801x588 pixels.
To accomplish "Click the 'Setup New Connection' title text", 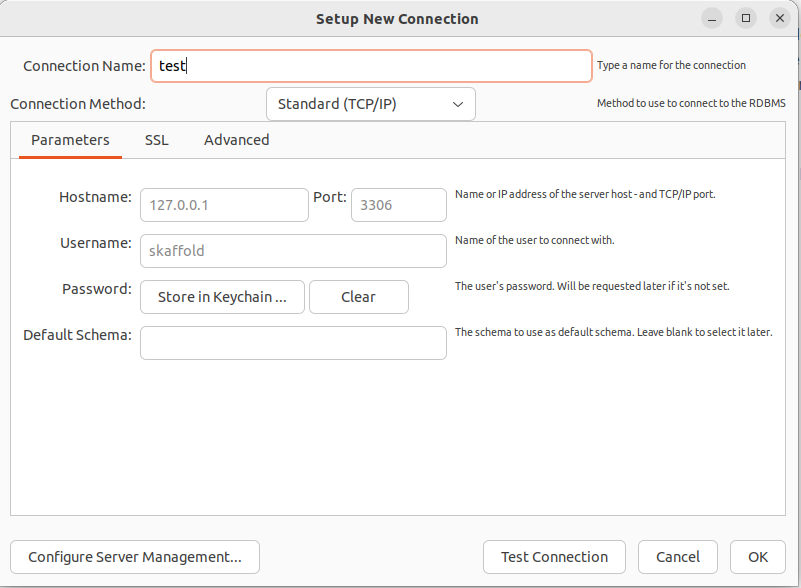I will click(397, 19).
